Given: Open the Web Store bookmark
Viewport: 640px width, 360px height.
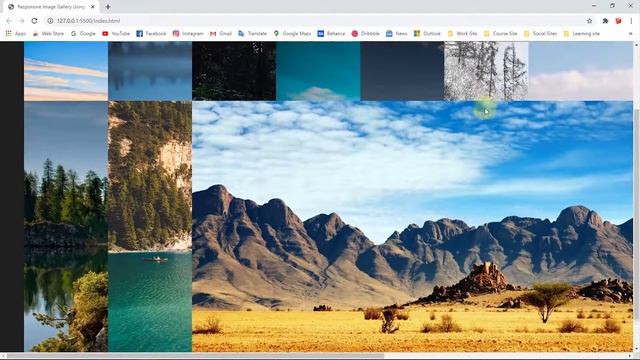Looking at the screenshot, I should [x=48, y=33].
